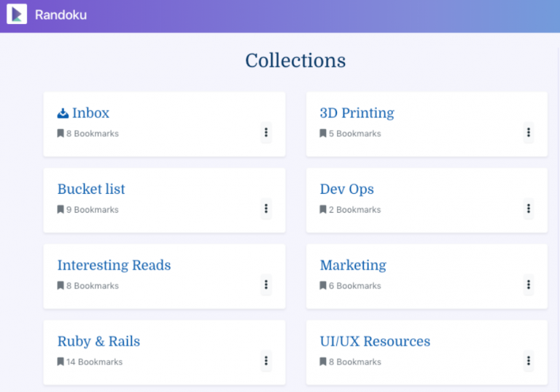Image resolution: width=560 pixels, height=392 pixels.
Task: Open the Inbox collection options menu
Action: click(x=266, y=133)
